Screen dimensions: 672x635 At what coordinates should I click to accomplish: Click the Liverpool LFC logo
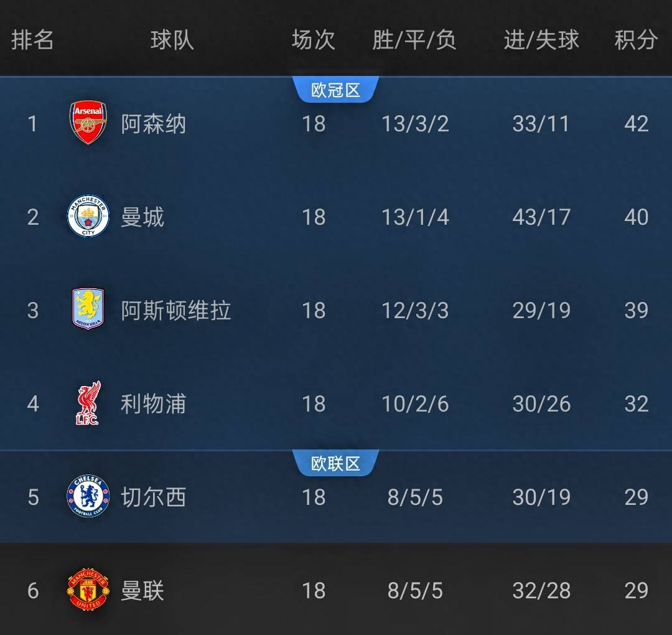[87, 403]
